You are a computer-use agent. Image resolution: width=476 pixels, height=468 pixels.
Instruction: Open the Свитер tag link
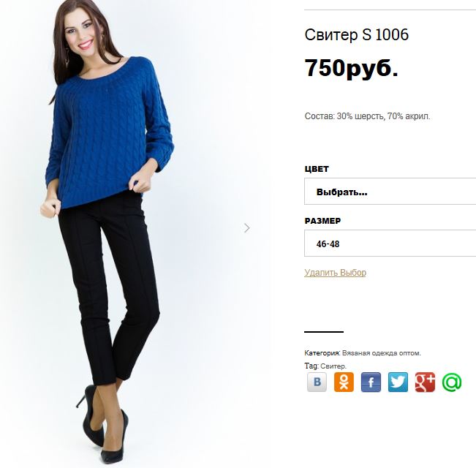[333, 366]
